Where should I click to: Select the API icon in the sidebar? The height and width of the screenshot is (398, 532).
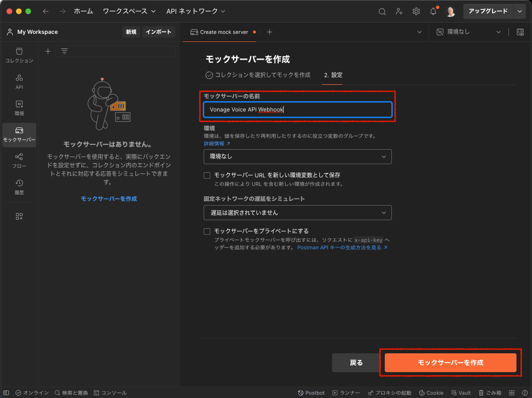pyautogui.click(x=19, y=82)
